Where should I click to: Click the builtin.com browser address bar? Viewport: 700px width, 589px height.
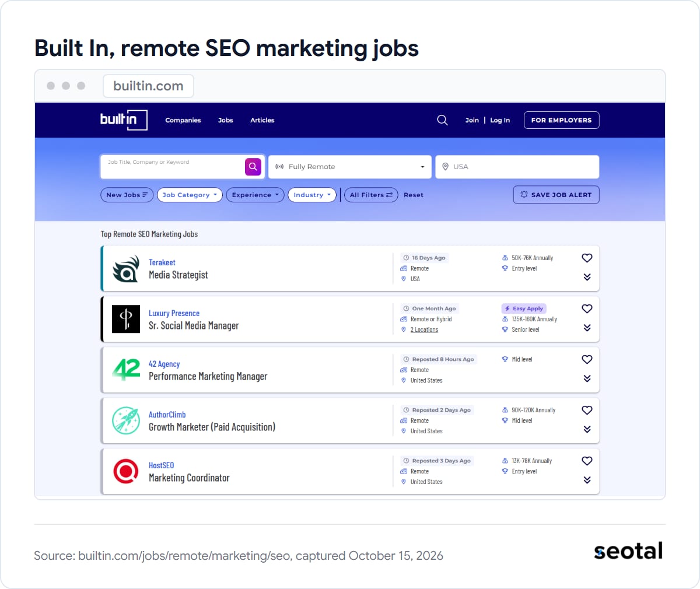[148, 86]
